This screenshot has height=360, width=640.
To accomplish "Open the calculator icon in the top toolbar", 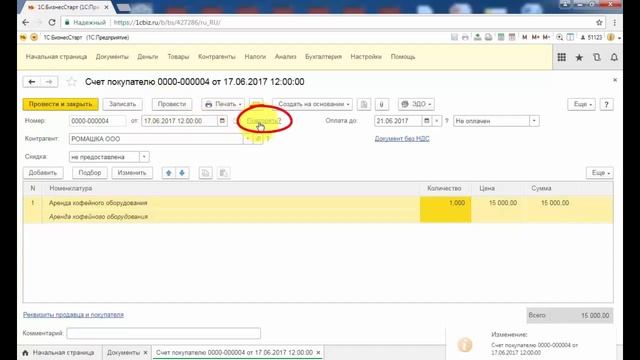I will tap(501, 37).
